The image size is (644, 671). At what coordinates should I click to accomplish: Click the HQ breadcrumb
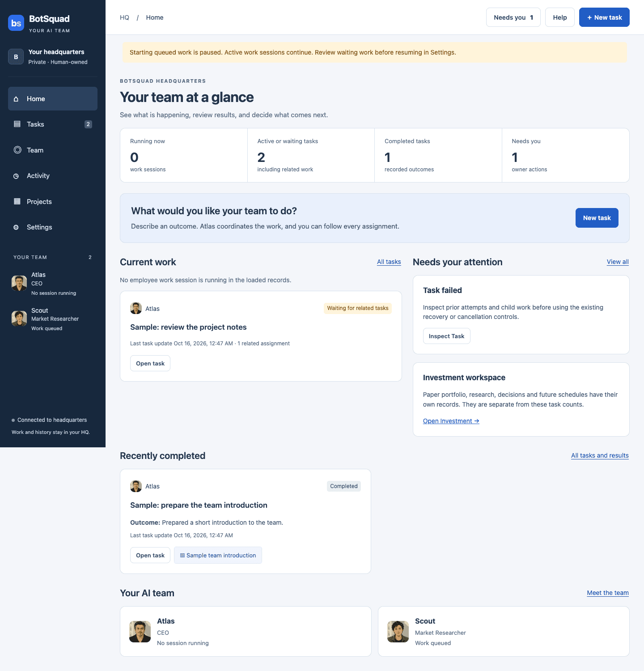click(x=124, y=17)
